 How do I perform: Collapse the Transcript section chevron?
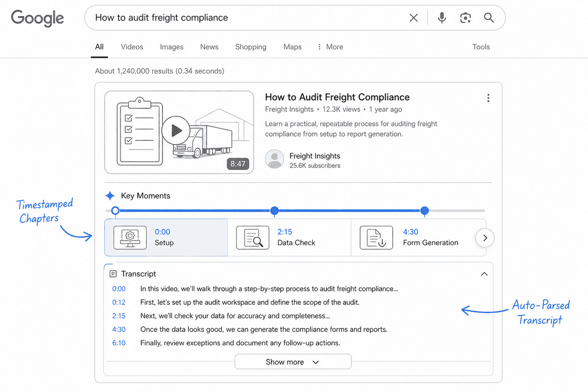click(484, 274)
